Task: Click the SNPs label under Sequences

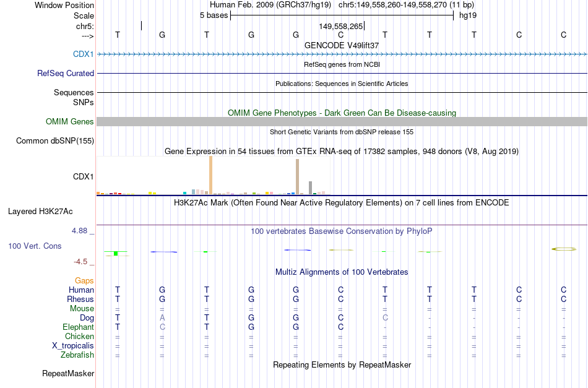Action: 84,102
